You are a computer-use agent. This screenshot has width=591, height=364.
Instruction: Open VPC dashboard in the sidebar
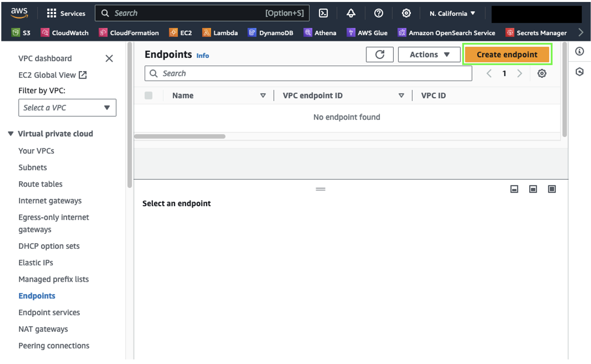coord(45,58)
